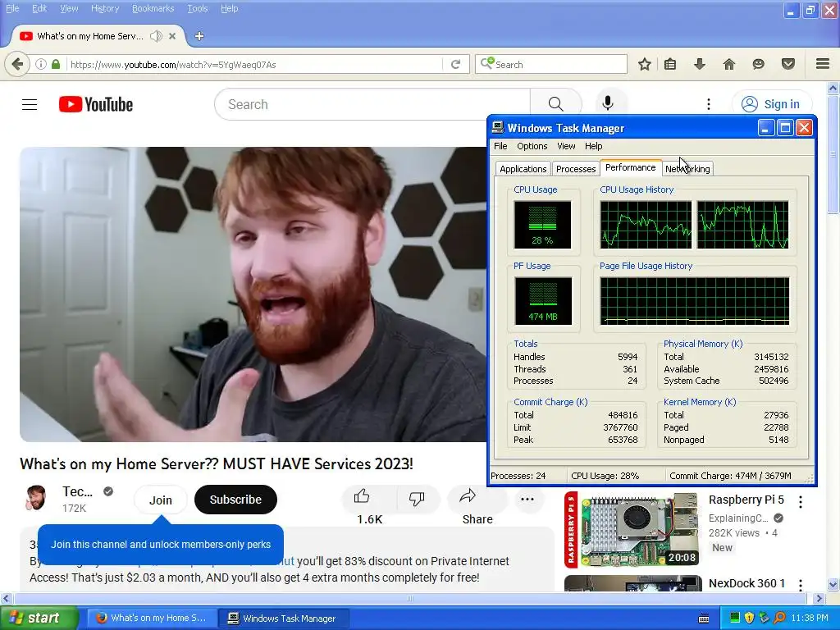This screenshot has width=840, height=630.
Task: Subscribe to the channel
Action: pos(235,500)
